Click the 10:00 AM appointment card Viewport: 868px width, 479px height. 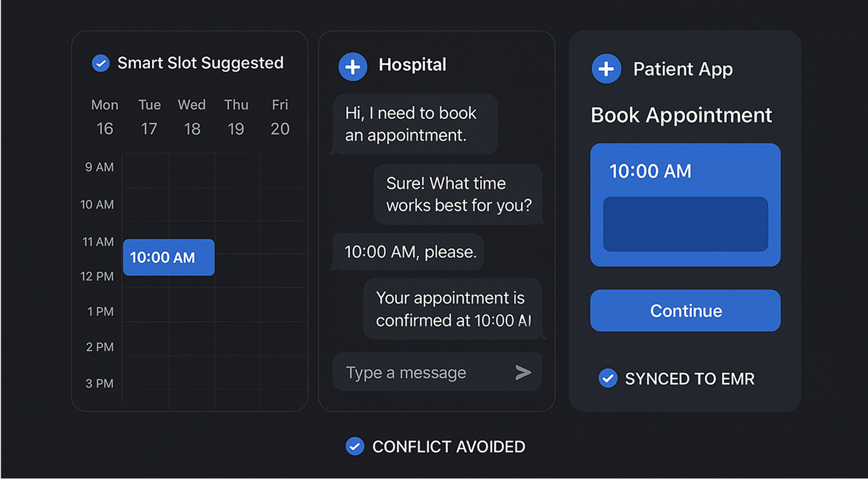click(x=685, y=171)
